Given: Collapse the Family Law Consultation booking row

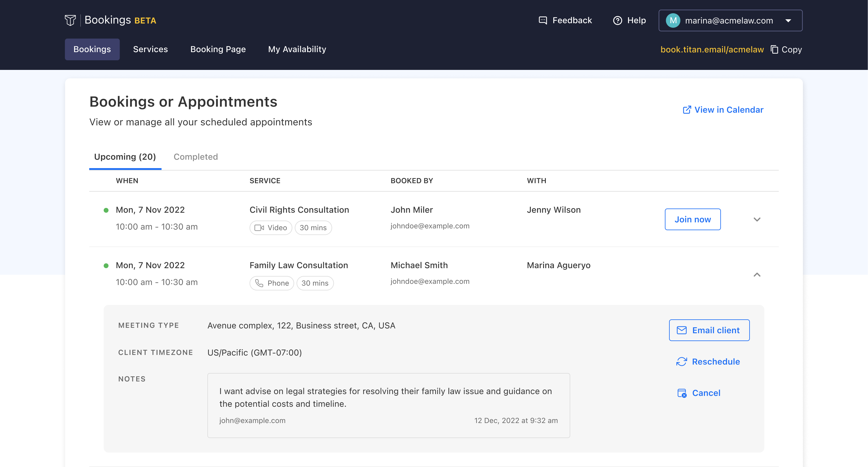Looking at the screenshot, I should [757, 274].
